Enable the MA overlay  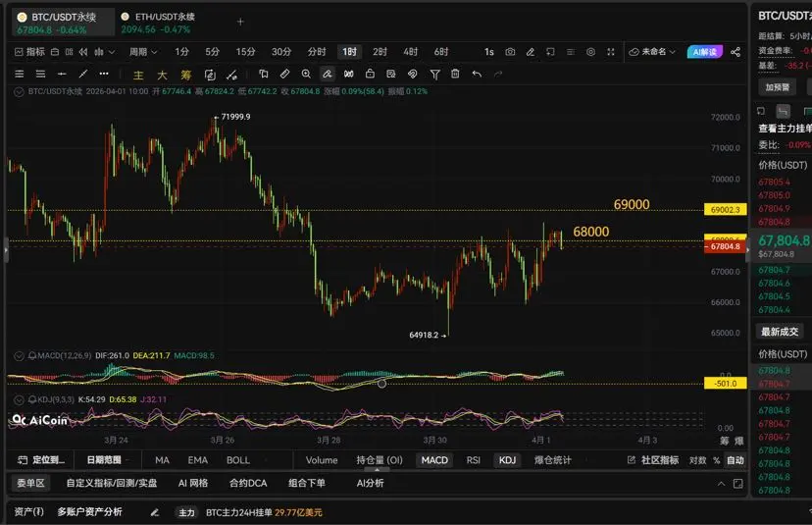(x=162, y=460)
